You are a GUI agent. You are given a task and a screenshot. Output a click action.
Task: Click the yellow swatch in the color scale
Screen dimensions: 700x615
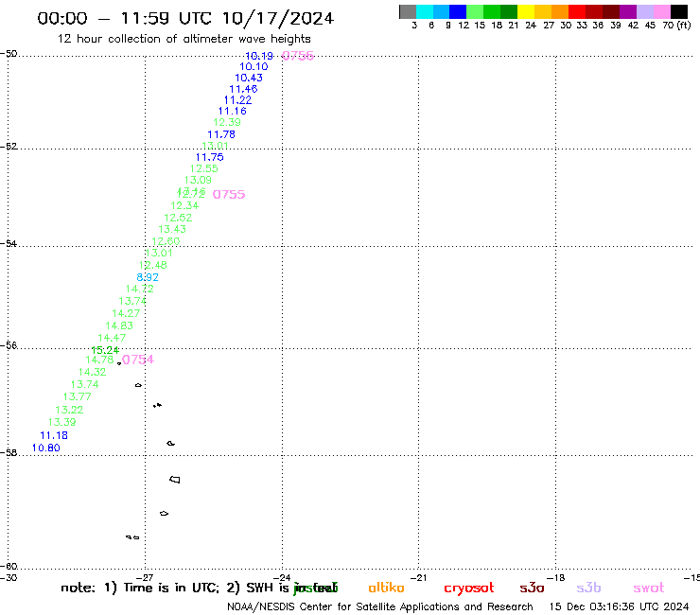click(526, 11)
